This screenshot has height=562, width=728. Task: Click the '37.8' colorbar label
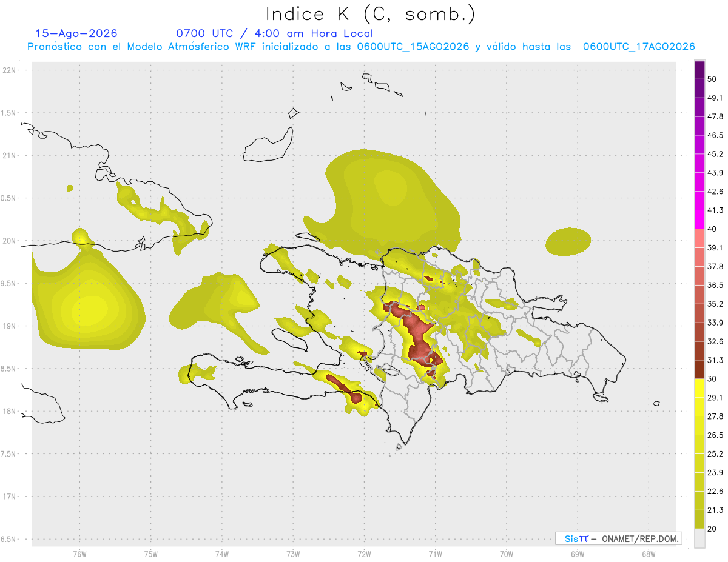point(715,266)
